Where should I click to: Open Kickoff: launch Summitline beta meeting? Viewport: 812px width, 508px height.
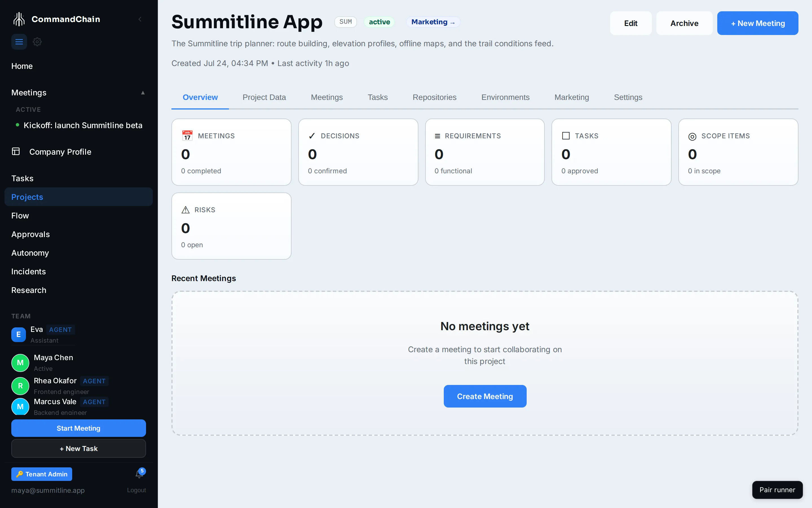point(83,125)
